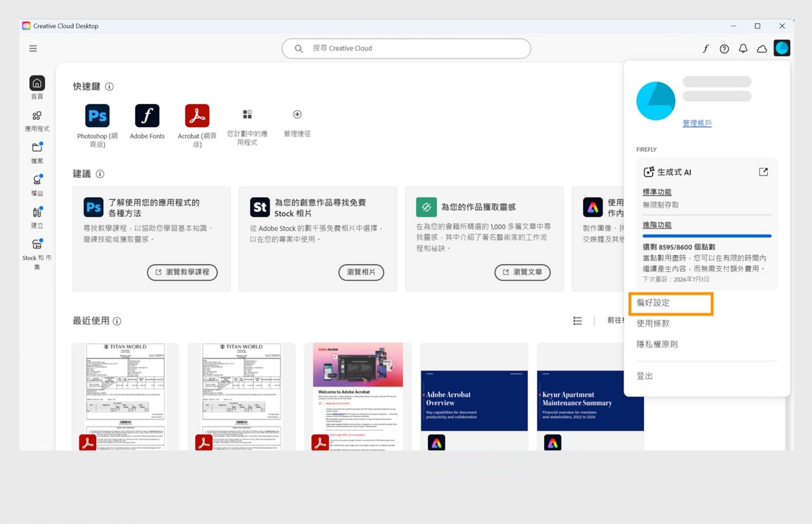Click the 搜尋 Creative Cloud search field
Screen dimensions: 812x524
[406, 49]
